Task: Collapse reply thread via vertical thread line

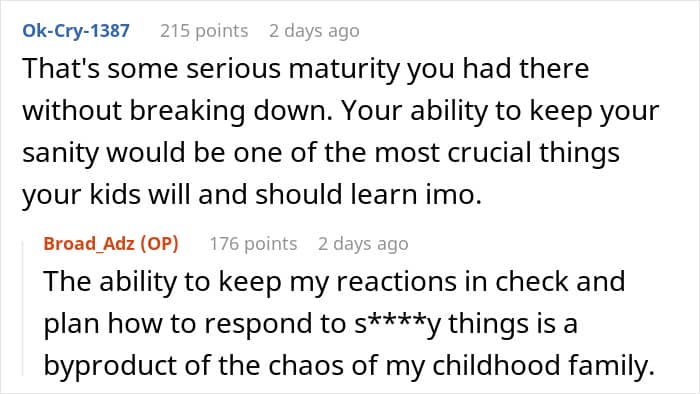Action: click(23, 308)
